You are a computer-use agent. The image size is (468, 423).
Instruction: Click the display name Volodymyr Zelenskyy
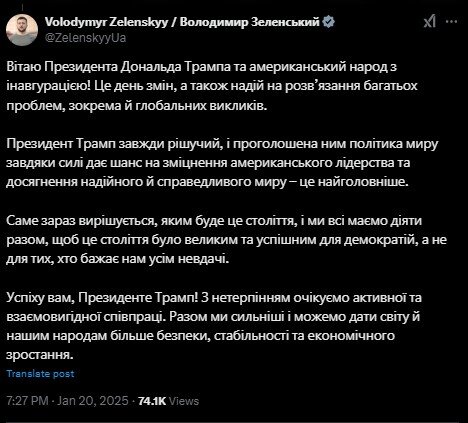[x=106, y=22]
